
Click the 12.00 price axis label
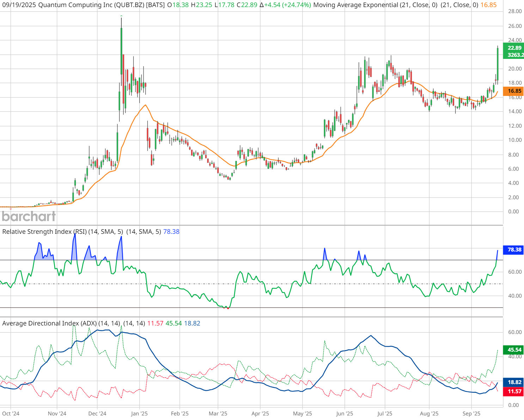[x=515, y=126]
